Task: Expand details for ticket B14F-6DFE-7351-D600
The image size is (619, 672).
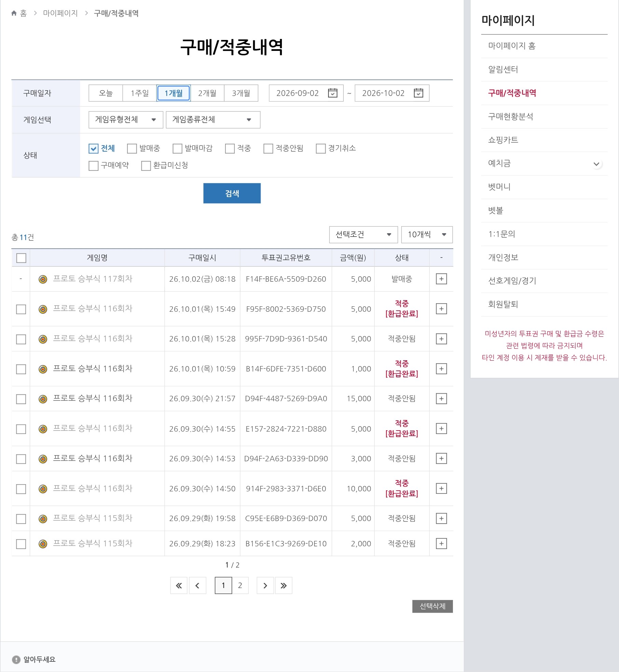Action: (x=441, y=369)
